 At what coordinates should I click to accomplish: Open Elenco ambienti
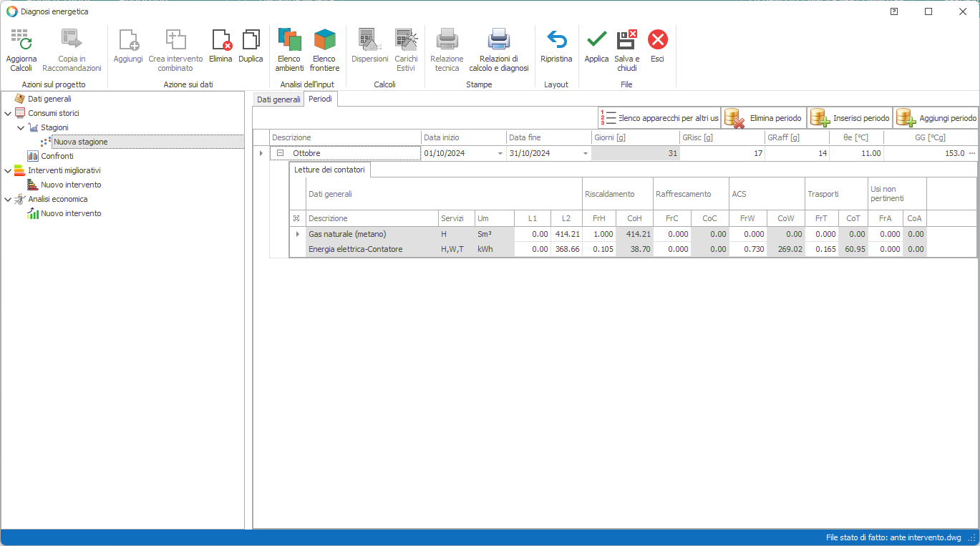289,40
